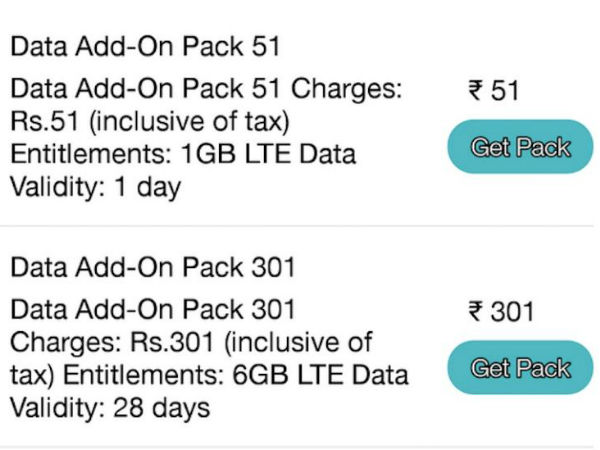This screenshot has width=600, height=450.
Task: Click the number 51 in the price
Action: (505, 92)
